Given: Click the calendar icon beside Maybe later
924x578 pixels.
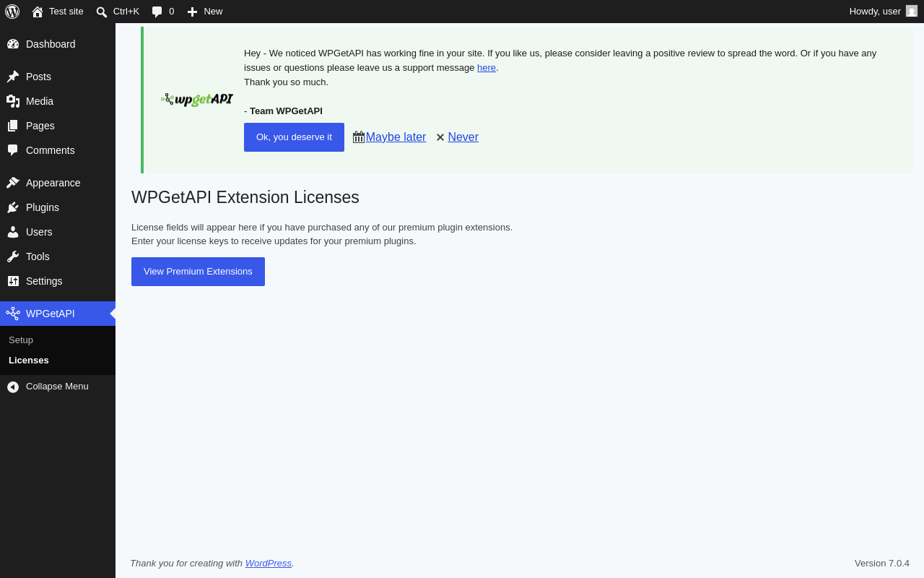Looking at the screenshot, I should click(359, 137).
